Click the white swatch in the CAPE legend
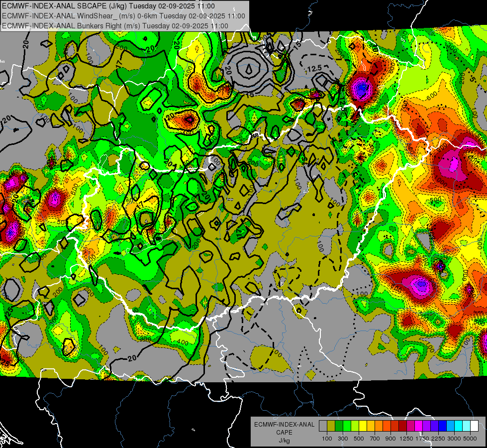487x448 pixels. [x=474, y=426]
